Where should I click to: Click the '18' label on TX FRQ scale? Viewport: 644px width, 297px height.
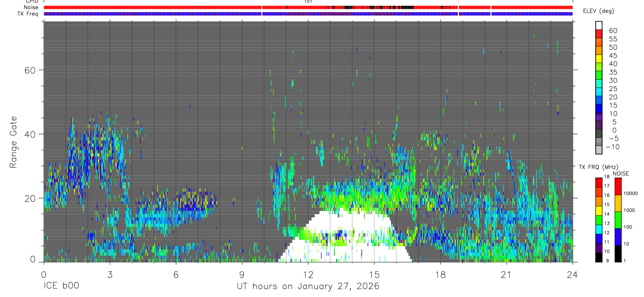pos(606,177)
